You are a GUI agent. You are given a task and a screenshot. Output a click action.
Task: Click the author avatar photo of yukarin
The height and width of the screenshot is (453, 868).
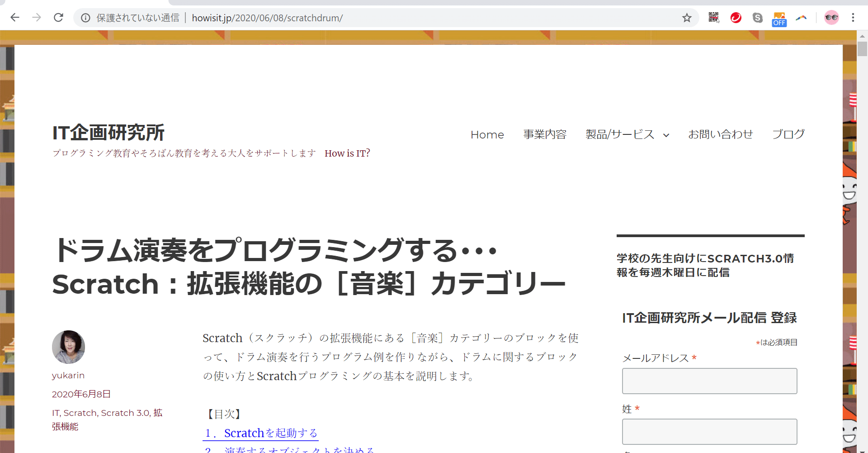pos(68,347)
